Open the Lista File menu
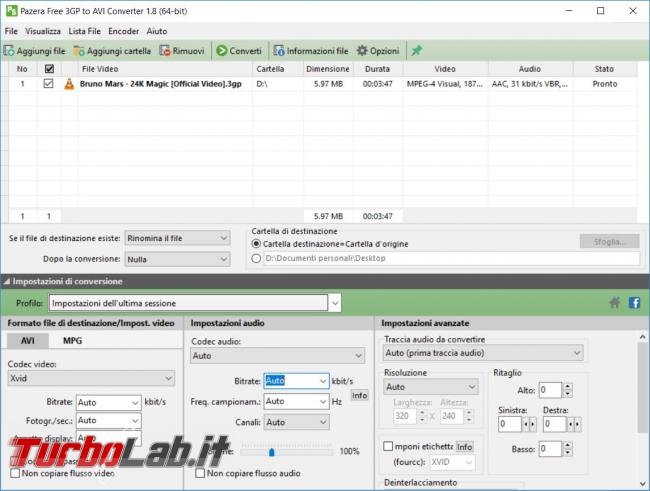Image resolution: width=650 pixels, height=491 pixels. (x=85, y=31)
